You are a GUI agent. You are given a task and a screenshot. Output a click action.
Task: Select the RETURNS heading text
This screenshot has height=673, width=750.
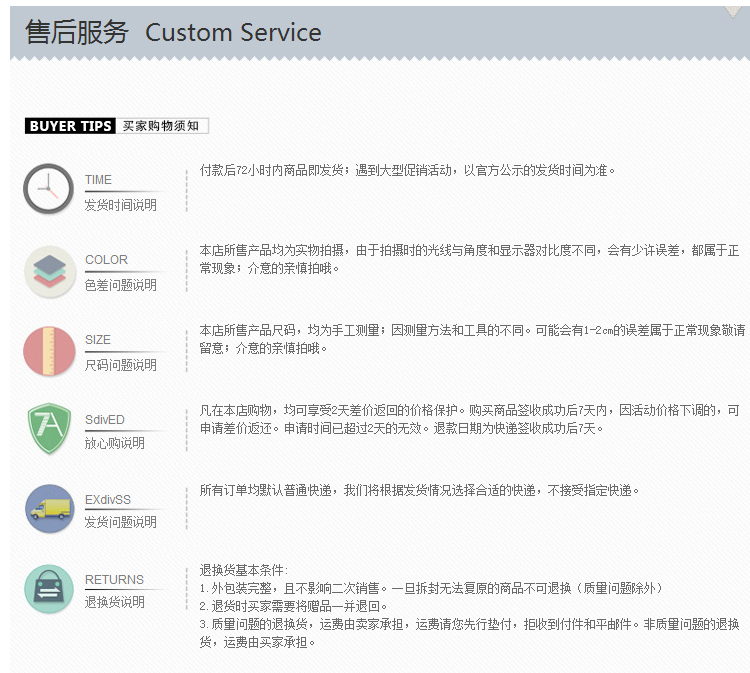114,580
